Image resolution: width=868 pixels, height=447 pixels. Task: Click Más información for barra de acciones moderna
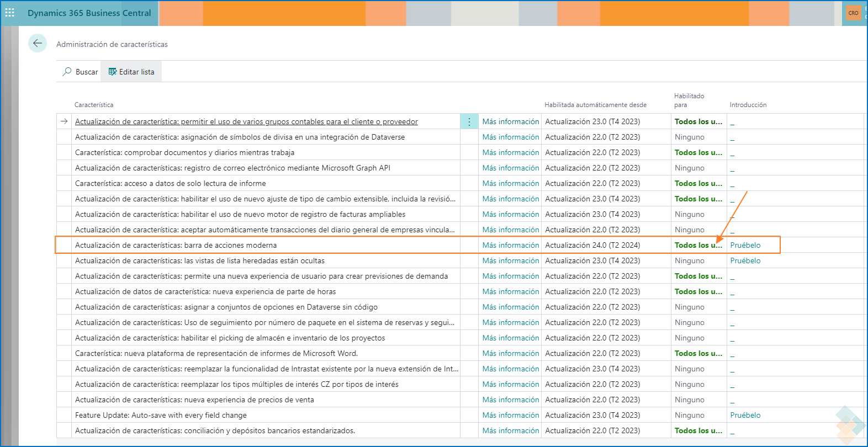(511, 245)
